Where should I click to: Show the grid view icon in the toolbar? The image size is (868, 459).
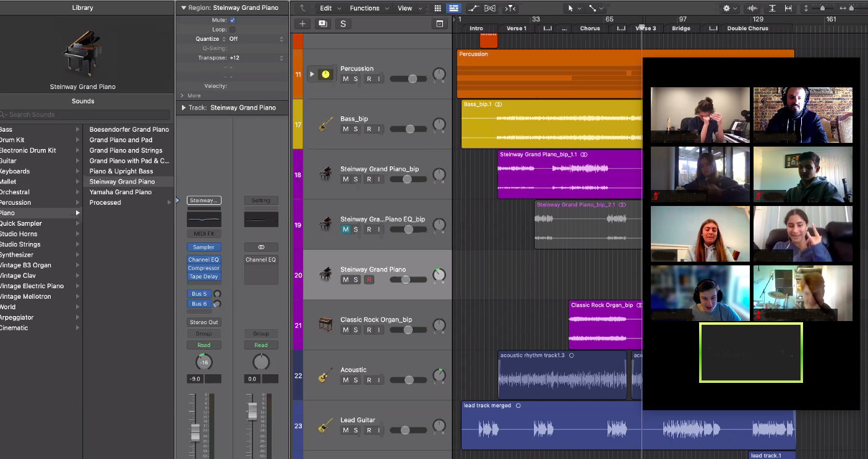[438, 8]
